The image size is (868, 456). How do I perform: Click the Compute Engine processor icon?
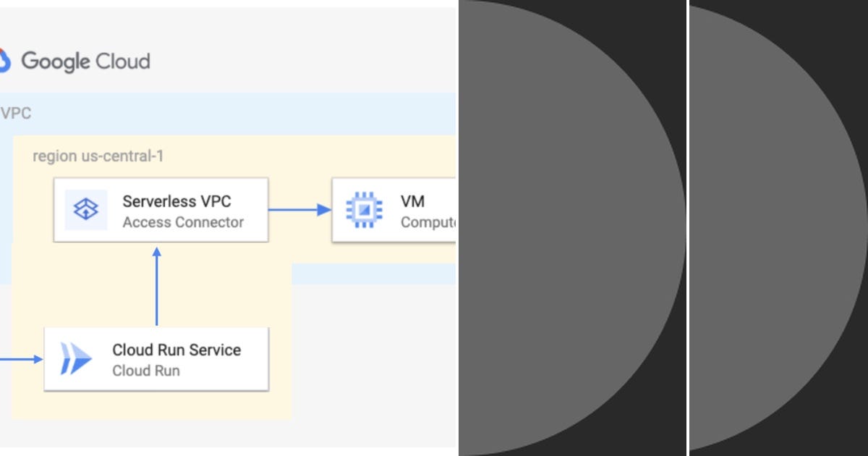click(x=364, y=210)
